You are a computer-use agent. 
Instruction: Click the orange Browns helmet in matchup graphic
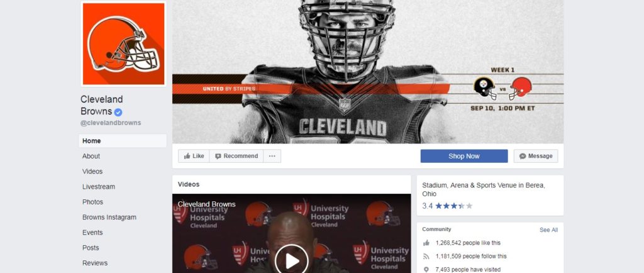click(521, 88)
